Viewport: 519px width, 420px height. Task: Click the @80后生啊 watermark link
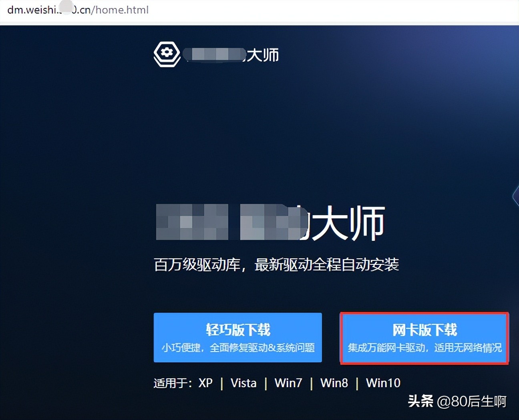[x=473, y=401]
